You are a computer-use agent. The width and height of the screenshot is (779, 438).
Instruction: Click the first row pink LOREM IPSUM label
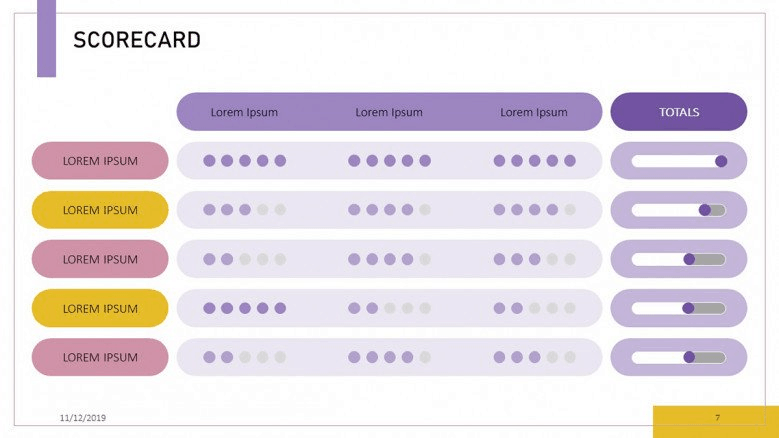[x=100, y=161]
